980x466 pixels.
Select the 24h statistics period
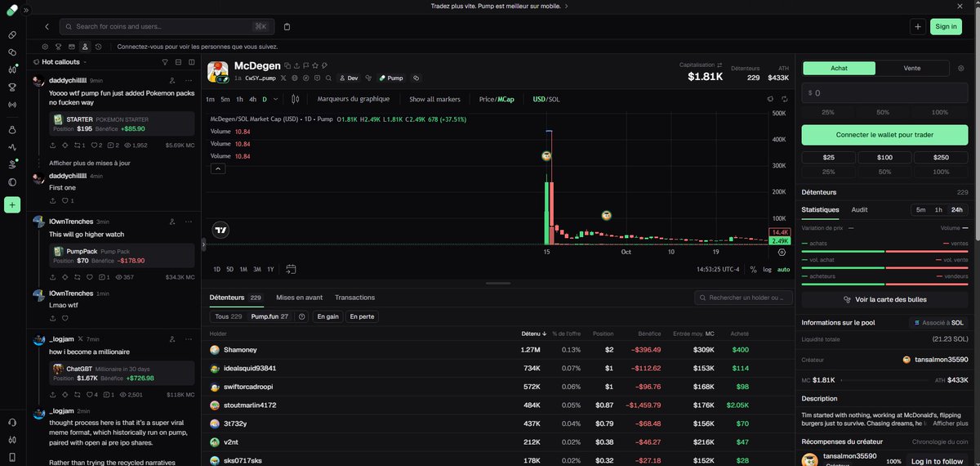point(957,210)
